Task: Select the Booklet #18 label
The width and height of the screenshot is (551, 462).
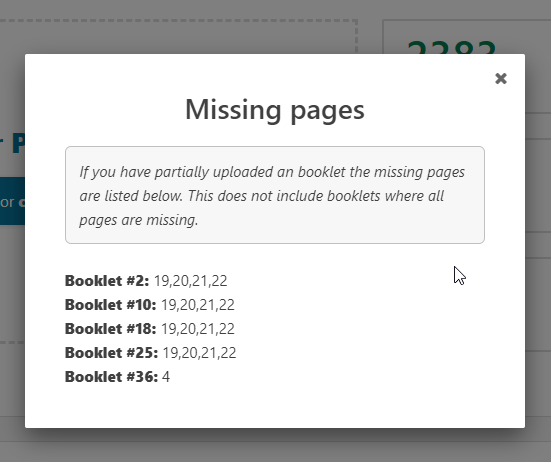Action: click(x=111, y=329)
